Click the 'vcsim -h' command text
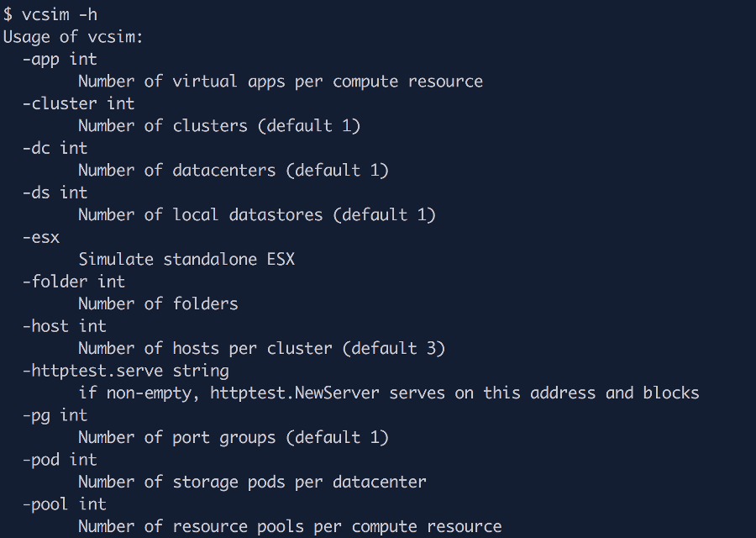The height and width of the screenshot is (538, 756). pos(60,14)
